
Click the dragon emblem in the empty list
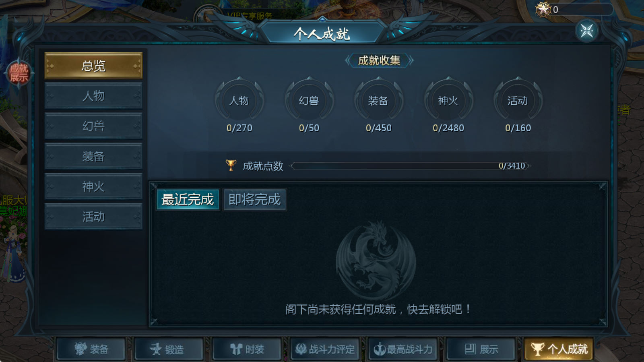click(376, 260)
